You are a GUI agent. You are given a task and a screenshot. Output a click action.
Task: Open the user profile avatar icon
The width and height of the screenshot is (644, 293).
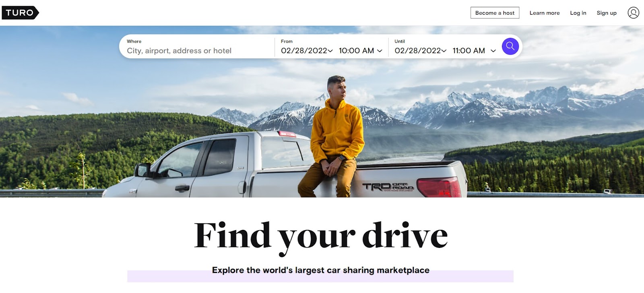pos(633,13)
